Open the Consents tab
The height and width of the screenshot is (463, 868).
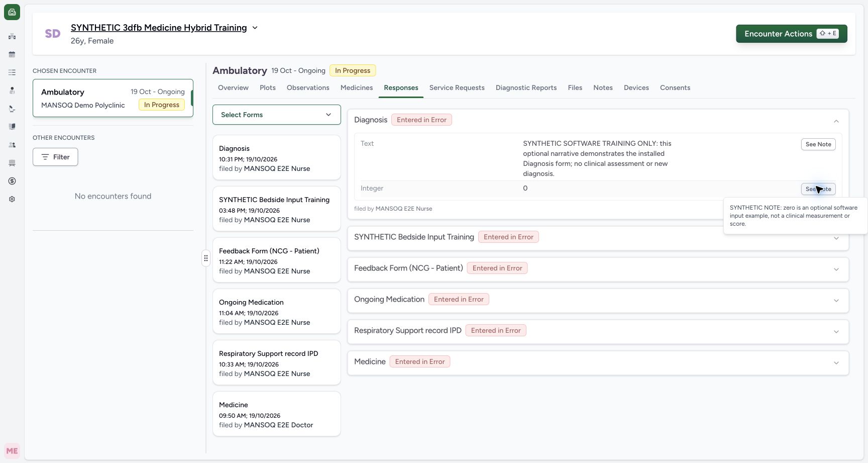(x=675, y=87)
